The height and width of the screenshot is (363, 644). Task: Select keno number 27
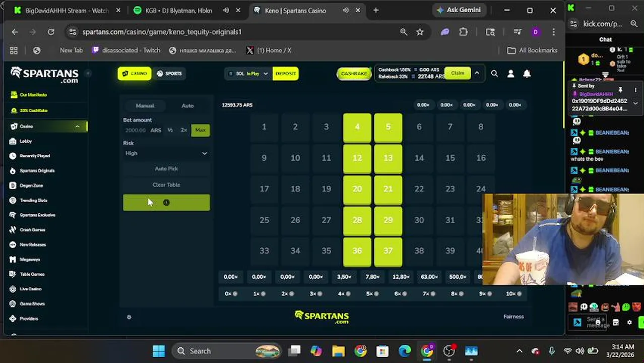pos(326,220)
